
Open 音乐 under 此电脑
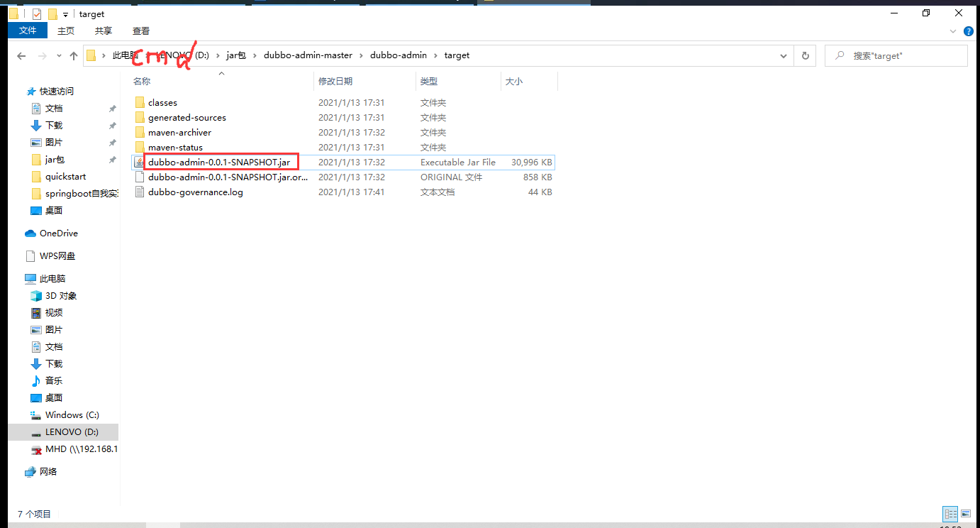coord(54,381)
